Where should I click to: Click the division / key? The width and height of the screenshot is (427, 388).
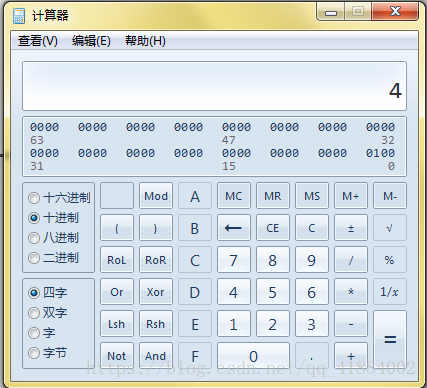pos(351,260)
